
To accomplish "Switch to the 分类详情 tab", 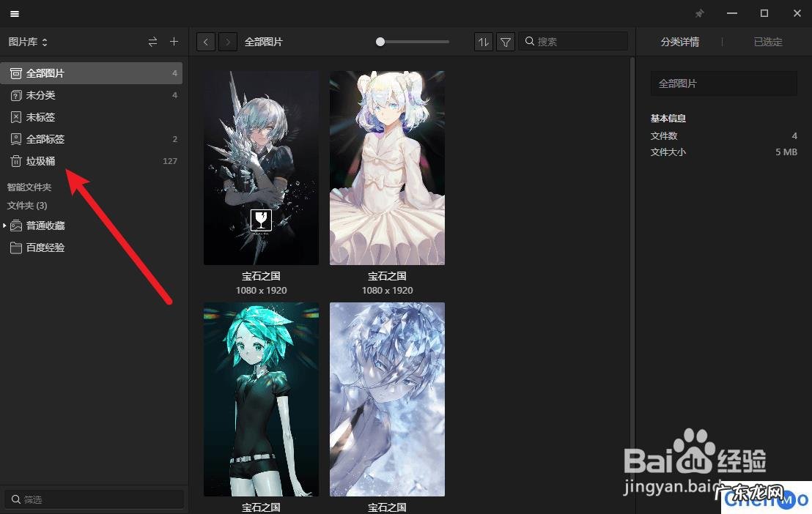I will (x=679, y=42).
